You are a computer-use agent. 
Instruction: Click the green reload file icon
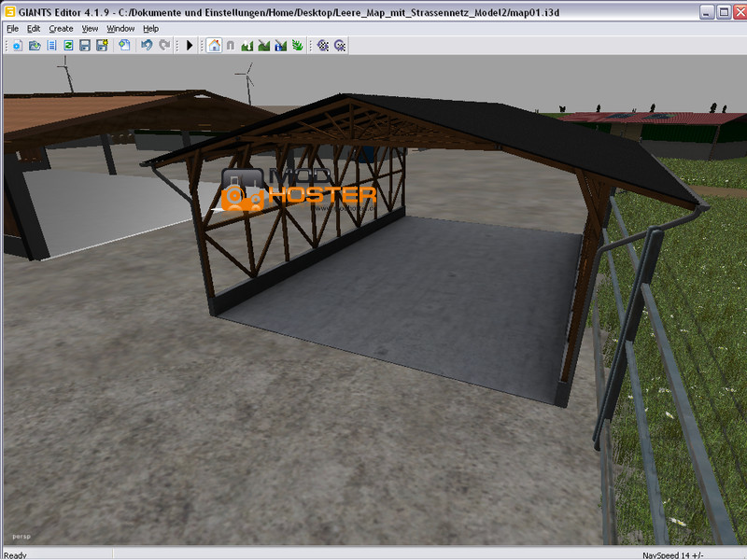pyautogui.click(x=68, y=46)
